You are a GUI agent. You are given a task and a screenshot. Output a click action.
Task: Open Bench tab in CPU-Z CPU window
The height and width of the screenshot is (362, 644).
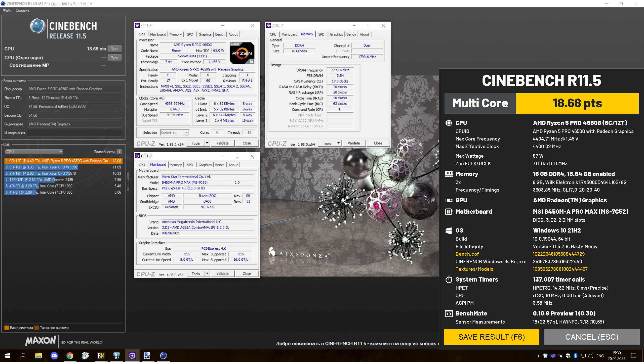tap(220, 34)
